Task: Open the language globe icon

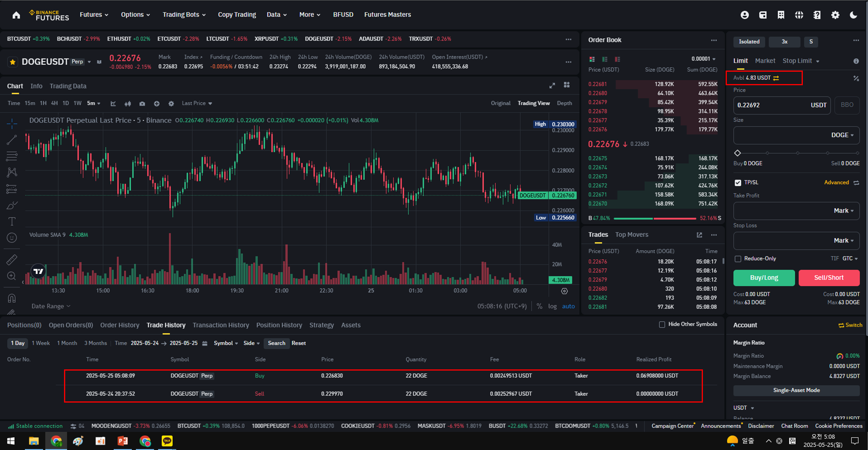Action: tap(799, 15)
